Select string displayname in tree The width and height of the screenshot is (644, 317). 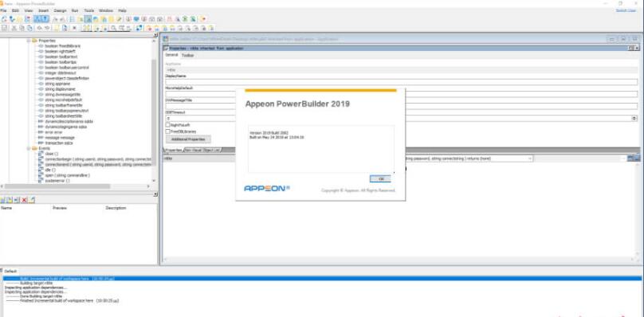point(60,88)
